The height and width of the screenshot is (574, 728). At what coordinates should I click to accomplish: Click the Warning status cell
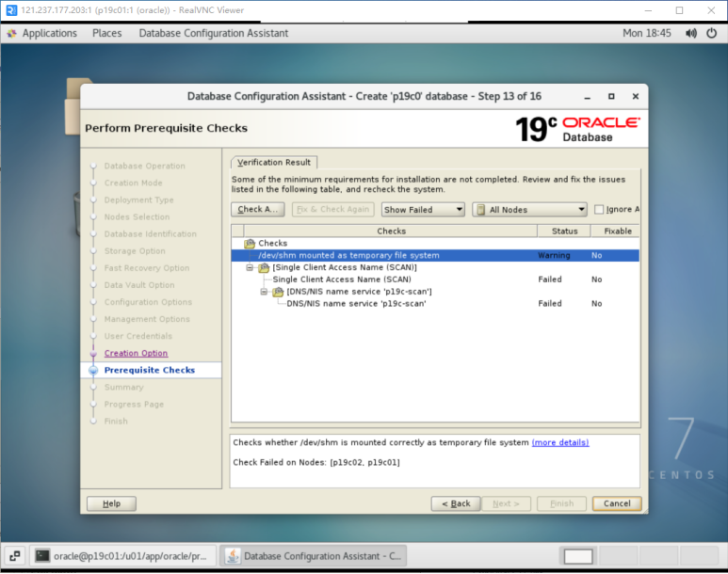pos(554,255)
